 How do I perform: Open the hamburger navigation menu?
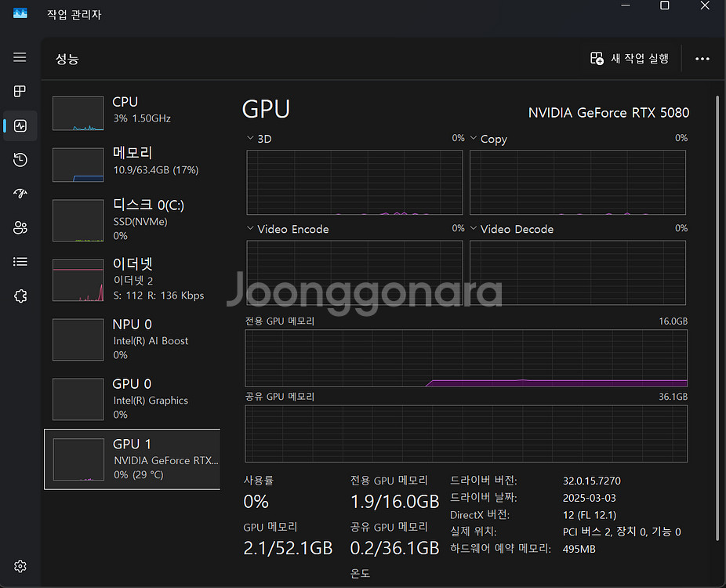[20, 57]
